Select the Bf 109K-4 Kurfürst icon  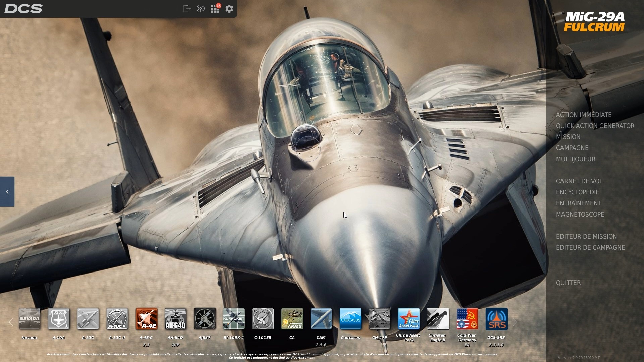click(233, 319)
